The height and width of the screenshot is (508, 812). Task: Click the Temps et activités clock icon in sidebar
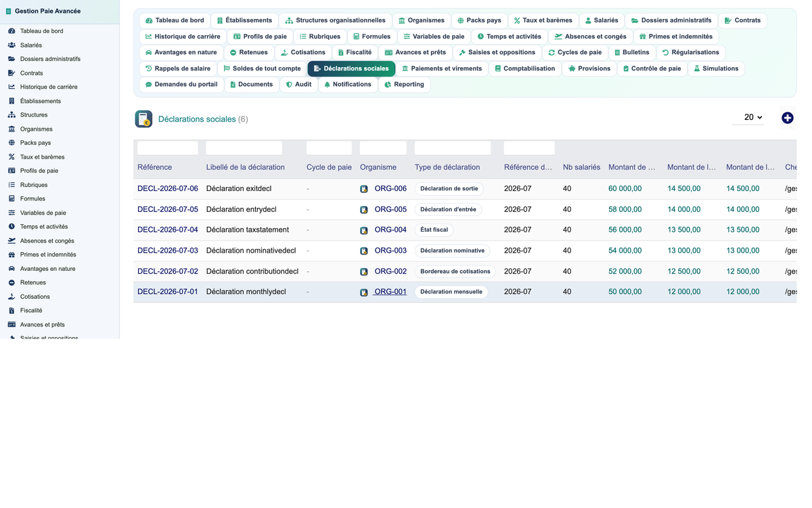point(12,227)
